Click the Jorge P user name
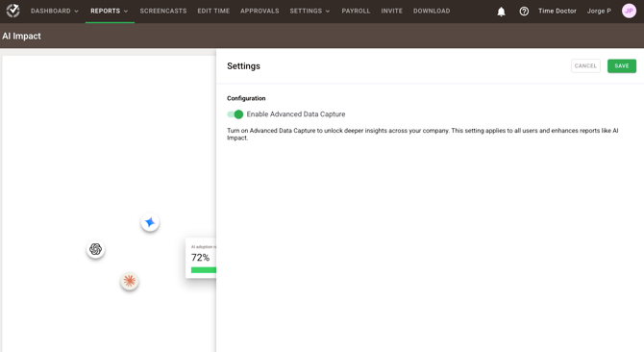Image resolution: width=644 pixels, height=352 pixels. pos(599,12)
